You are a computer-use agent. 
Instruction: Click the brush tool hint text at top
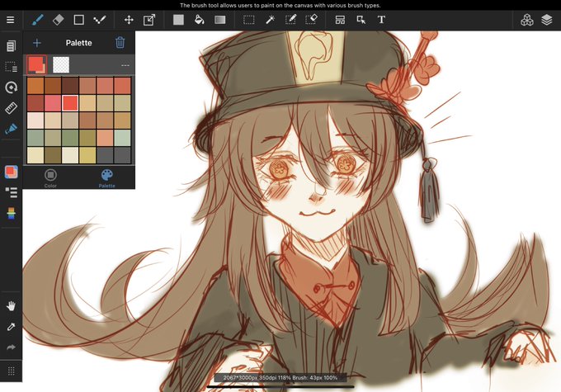pyautogui.click(x=280, y=6)
